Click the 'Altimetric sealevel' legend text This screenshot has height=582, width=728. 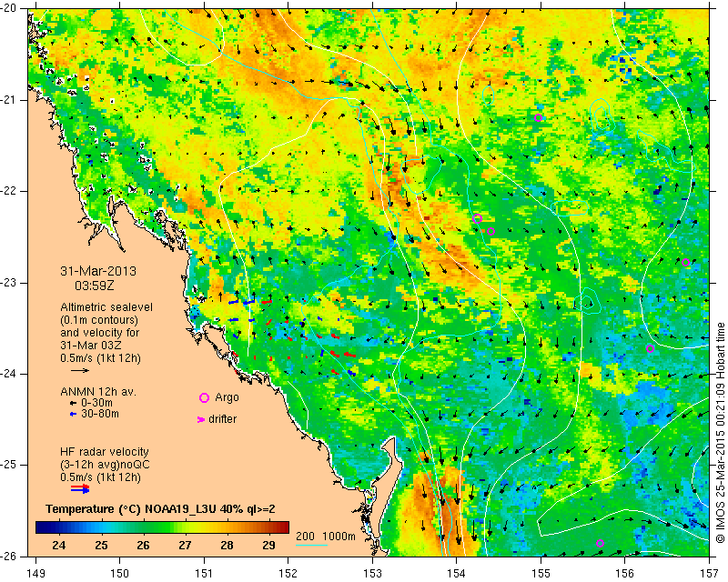(106, 307)
